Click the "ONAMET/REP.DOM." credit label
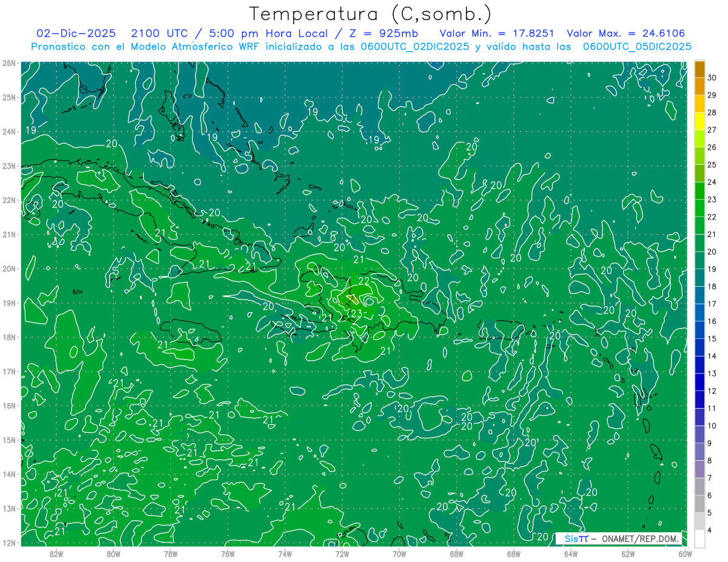The width and height of the screenshot is (728, 562). click(x=641, y=539)
